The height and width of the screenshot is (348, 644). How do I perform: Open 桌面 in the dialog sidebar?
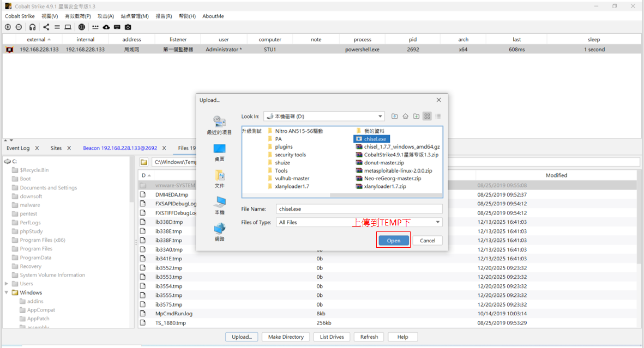click(219, 152)
